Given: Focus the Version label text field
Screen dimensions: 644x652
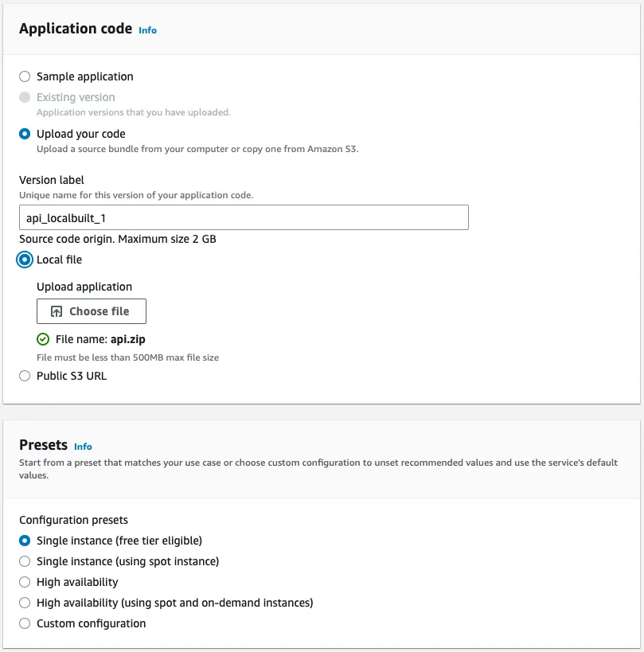Looking at the screenshot, I should click(244, 217).
